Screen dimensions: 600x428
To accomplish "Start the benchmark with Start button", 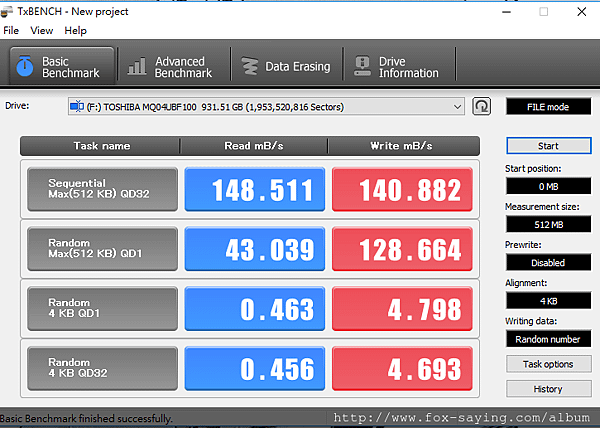I will 549,146.
